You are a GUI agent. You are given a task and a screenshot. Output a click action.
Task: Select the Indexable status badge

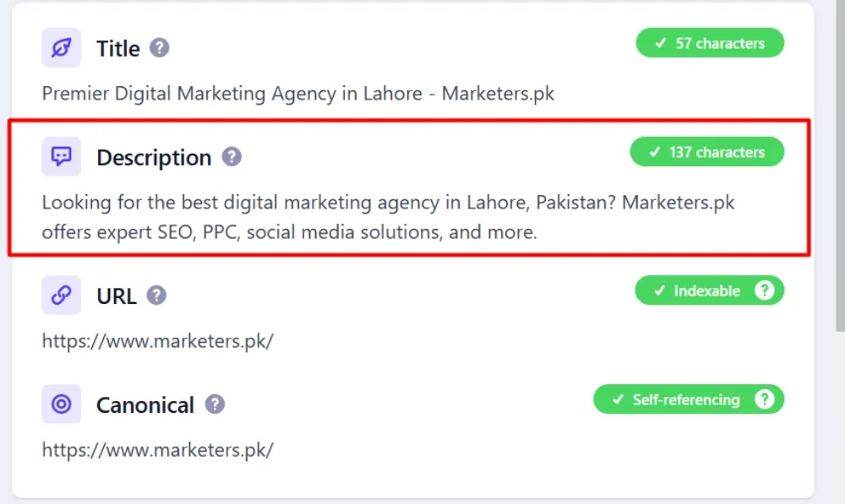(709, 290)
